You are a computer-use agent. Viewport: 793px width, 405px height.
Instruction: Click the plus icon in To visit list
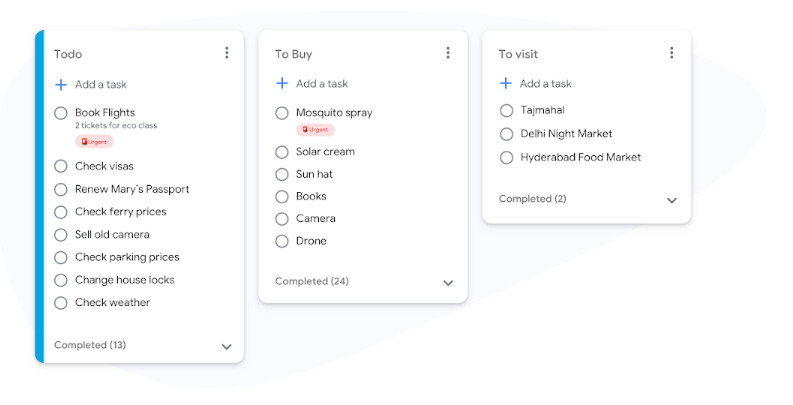tap(506, 84)
